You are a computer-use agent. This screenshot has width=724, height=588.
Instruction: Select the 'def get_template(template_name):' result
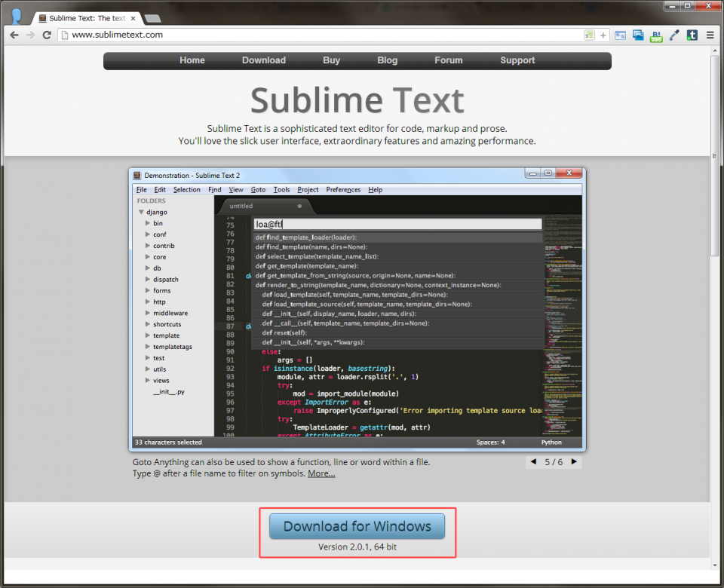pyautogui.click(x=397, y=266)
